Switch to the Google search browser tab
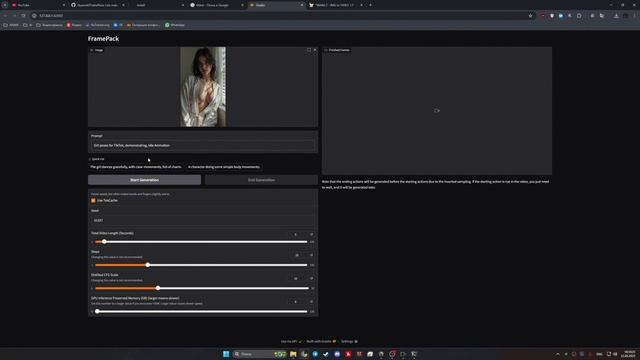Image resolution: width=640 pixels, height=360 pixels. point(216,5)
